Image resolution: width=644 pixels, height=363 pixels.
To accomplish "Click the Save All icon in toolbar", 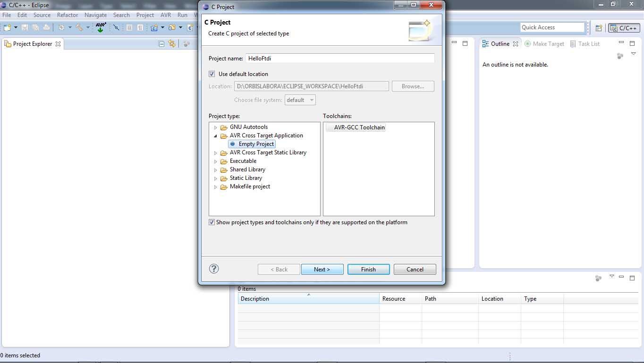I will 35,27.
